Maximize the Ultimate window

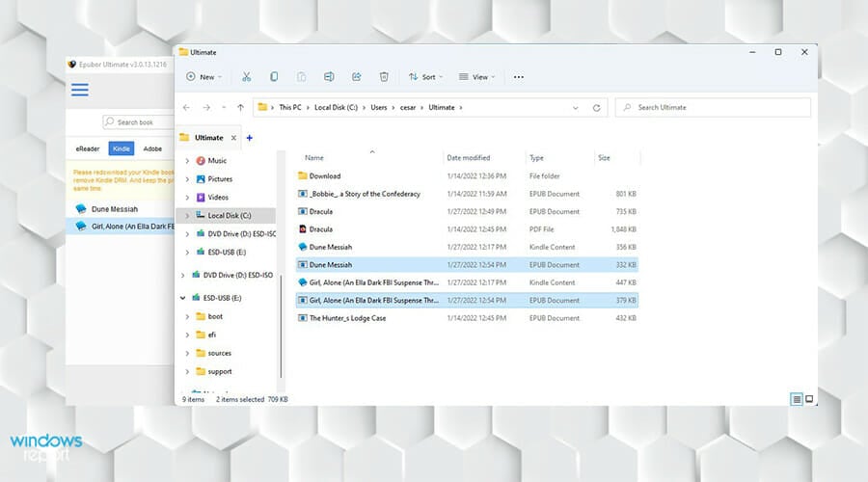tap(777, 52)
